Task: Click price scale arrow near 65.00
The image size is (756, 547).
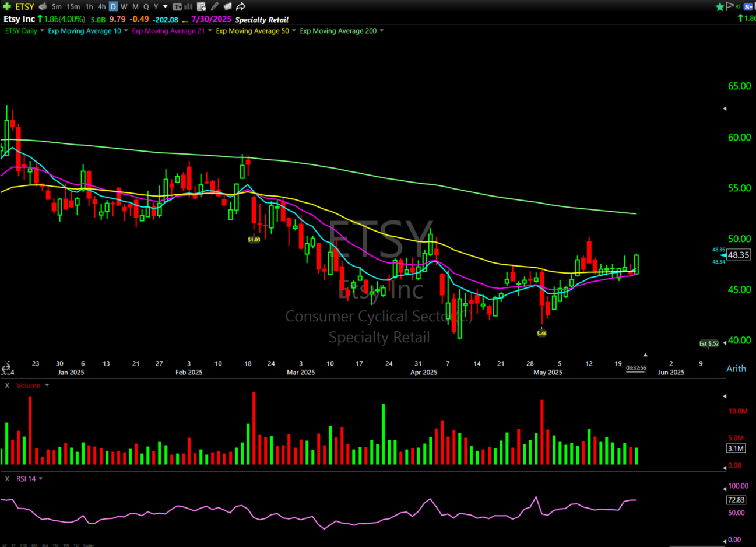Action: tap(725, 108)
